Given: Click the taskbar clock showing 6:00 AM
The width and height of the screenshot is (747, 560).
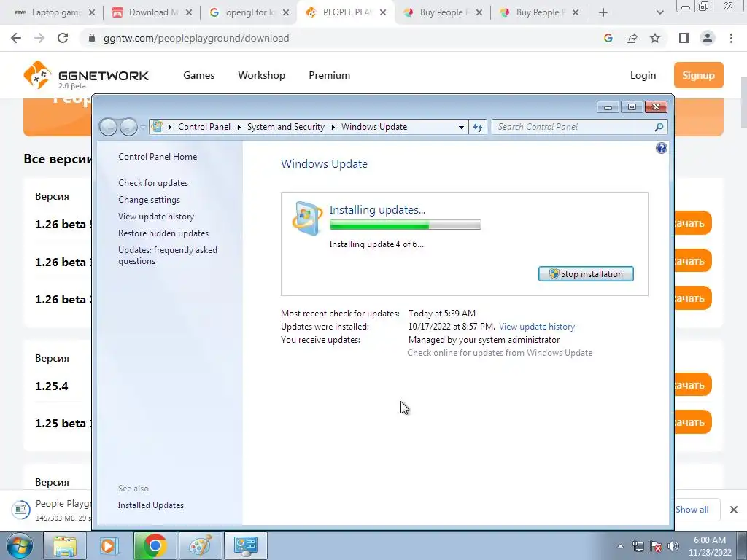Looking at the screenshot, I should click(x=709, y=546).
